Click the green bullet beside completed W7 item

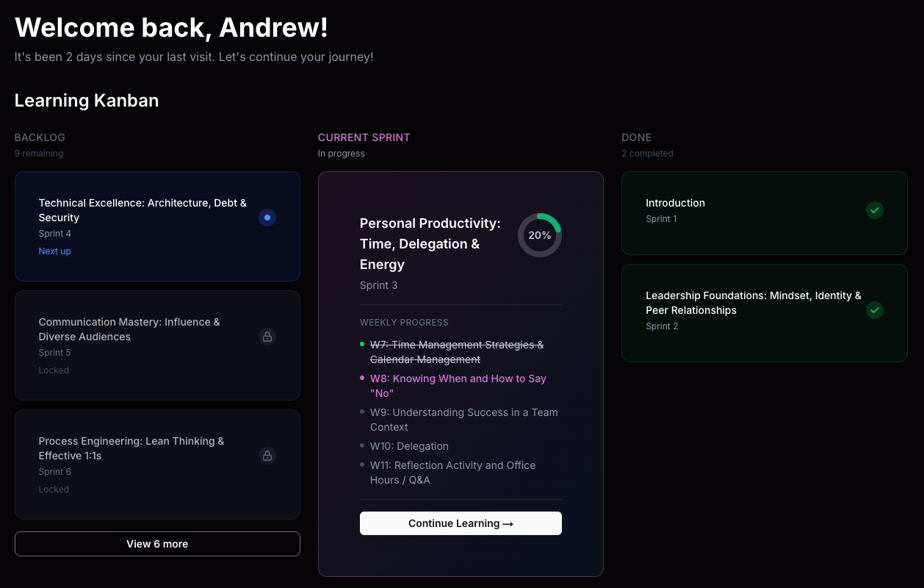tap(363, 344)
